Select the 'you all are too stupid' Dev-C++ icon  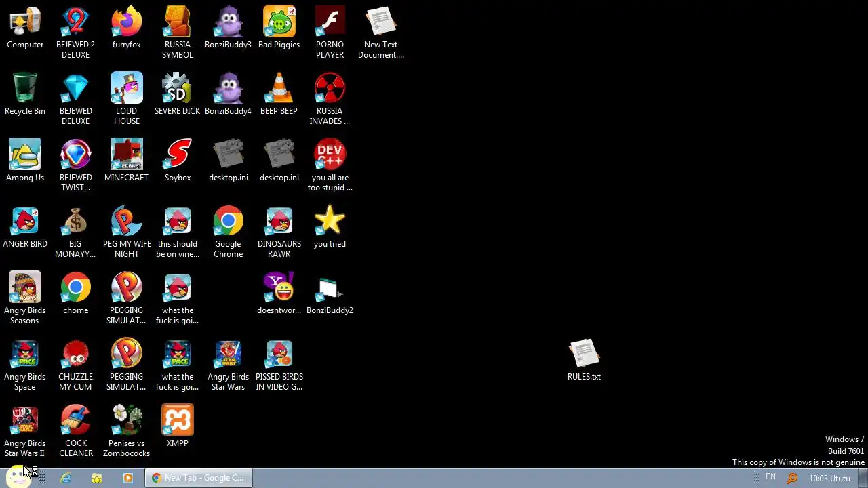coord(330,155)
